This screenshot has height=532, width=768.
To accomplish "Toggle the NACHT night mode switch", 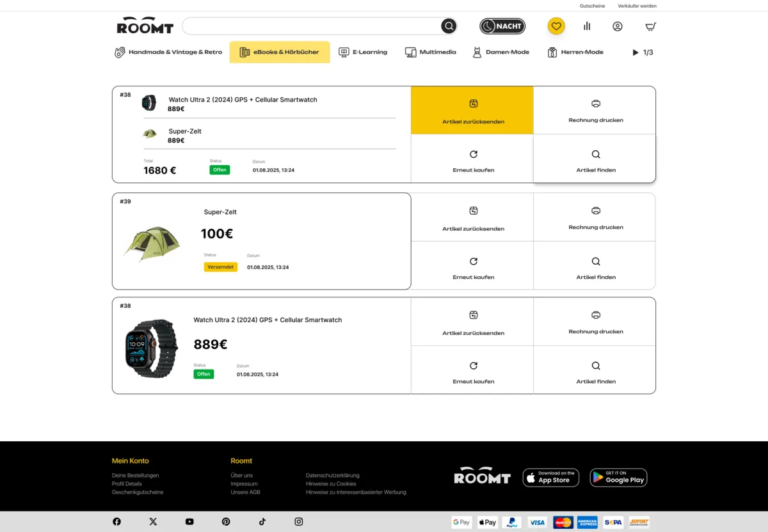I will click(502, 26).
